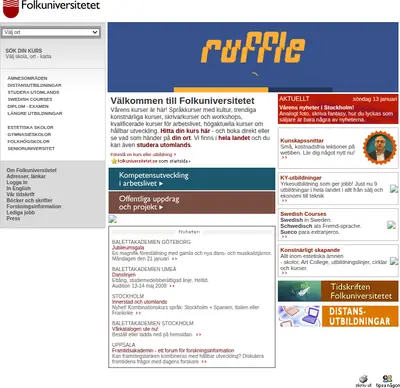
Task: Click broken image below Offentliga uppdrag banner
Action: click(113, 219)
